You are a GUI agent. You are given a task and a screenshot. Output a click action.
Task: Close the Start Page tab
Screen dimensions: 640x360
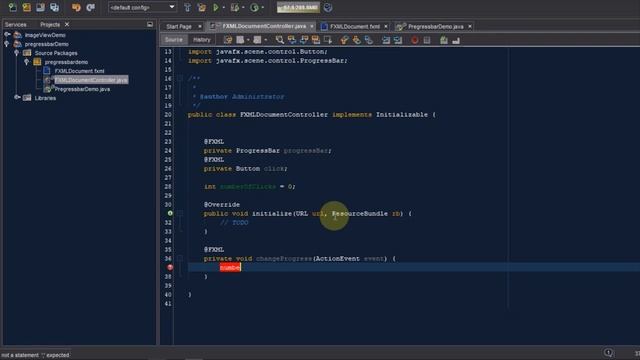tap(200, 27)
